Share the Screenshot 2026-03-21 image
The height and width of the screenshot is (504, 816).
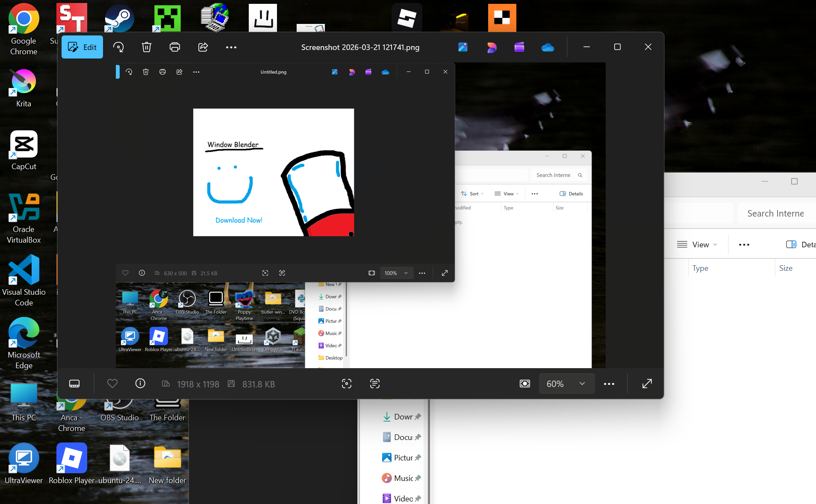pyautogui.click(x=203, y=47)
